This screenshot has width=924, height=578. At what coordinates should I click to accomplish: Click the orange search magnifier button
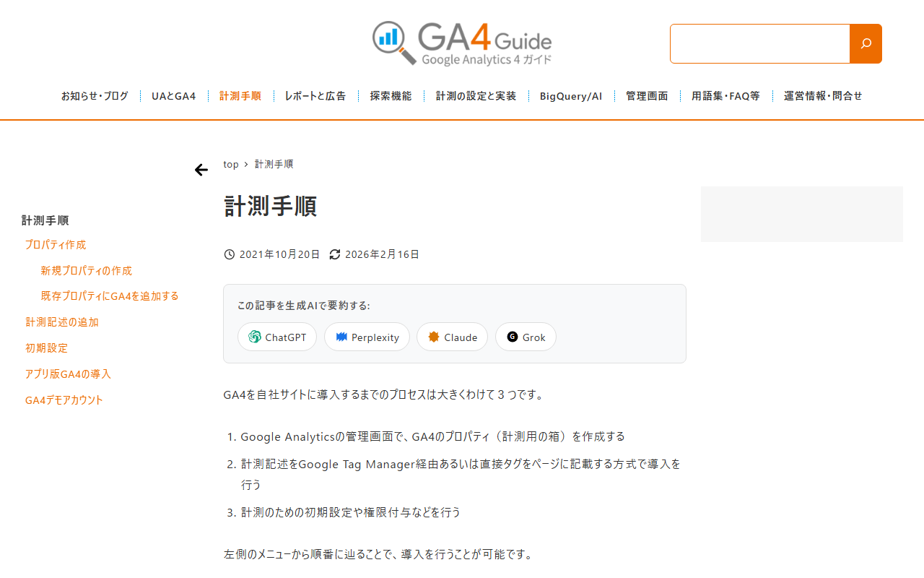click(x=866, y=43)
